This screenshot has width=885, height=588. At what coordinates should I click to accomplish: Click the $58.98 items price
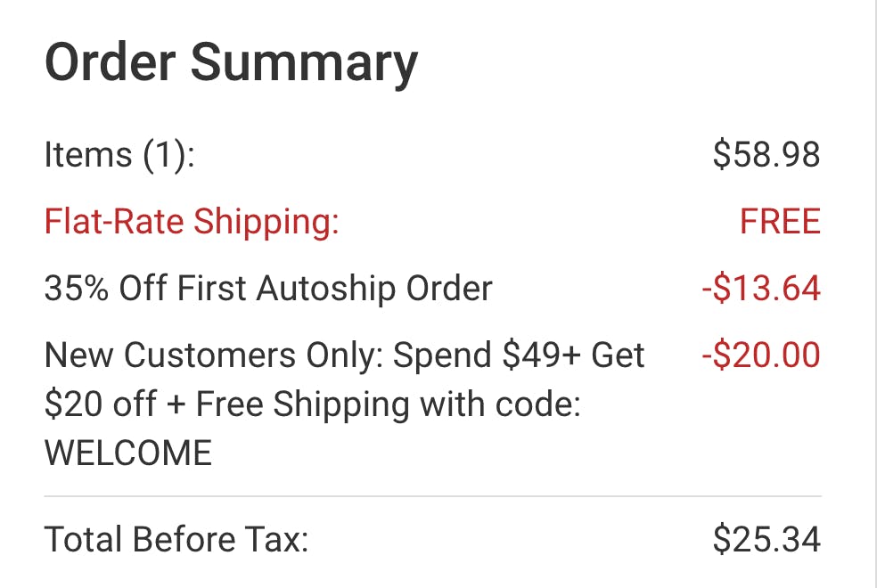tap(766, 155)
